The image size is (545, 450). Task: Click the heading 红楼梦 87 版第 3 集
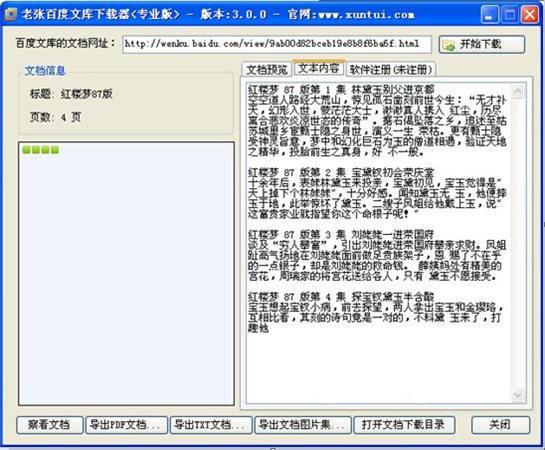[x=341, y=235]
